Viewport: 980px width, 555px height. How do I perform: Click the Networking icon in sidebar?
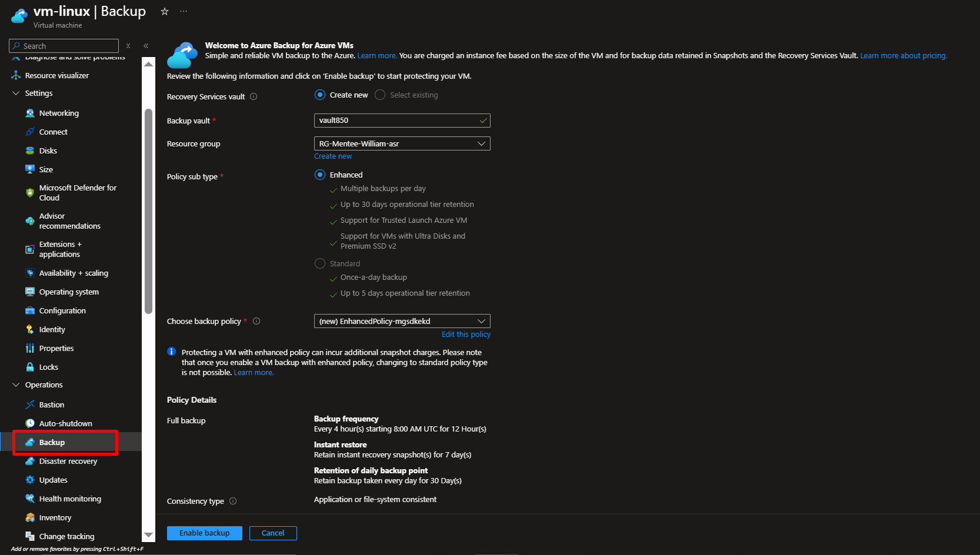(x=30, y=113)
